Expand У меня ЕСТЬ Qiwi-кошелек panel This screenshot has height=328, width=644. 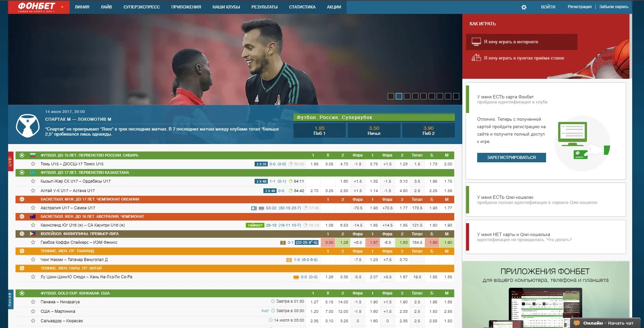click(x=546, y=200)
